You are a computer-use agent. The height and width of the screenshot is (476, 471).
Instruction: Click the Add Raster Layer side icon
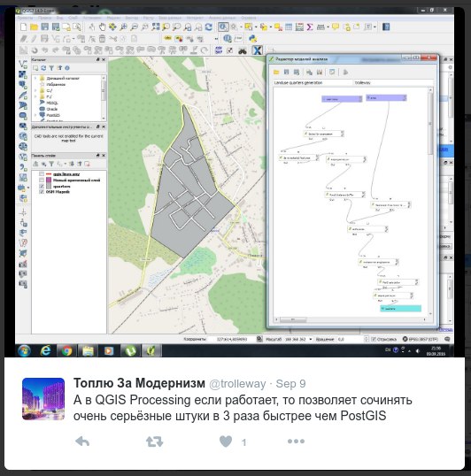(x=23, y=74)
